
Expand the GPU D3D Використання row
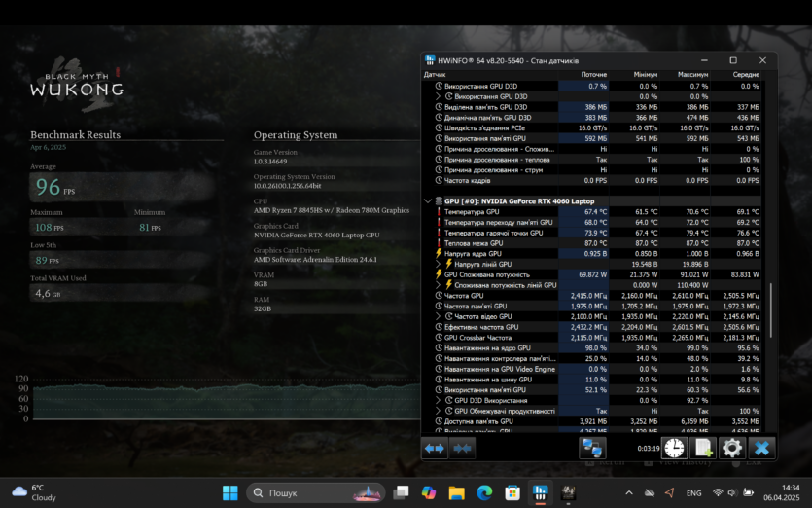click(439, 400)
